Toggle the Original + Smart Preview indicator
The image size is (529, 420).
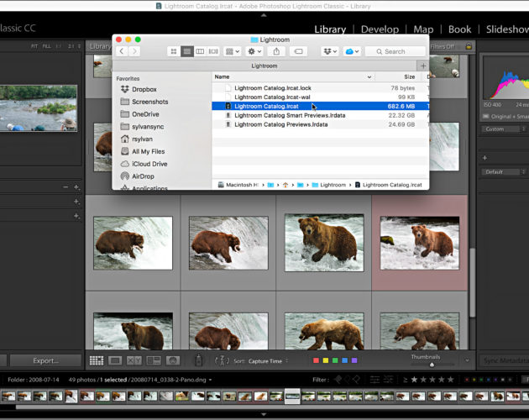pyautogui.click(x=505, y=117)
